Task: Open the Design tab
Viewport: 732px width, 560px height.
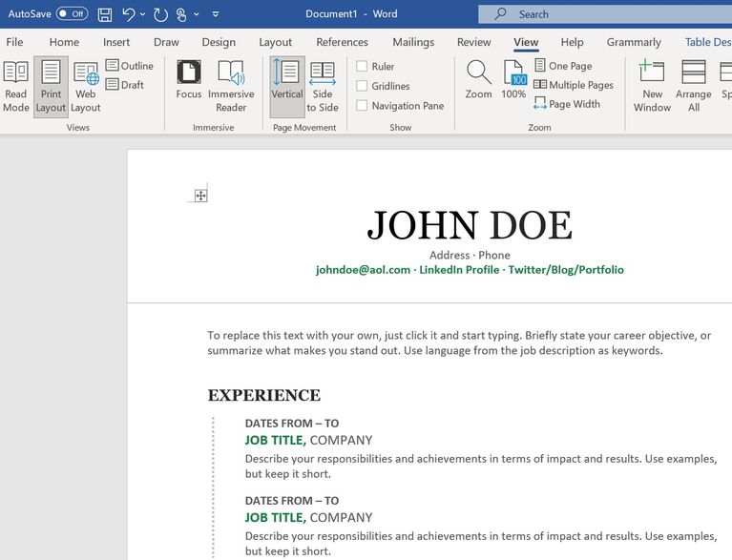Action: pyautogui.click(x=219, y=42)
